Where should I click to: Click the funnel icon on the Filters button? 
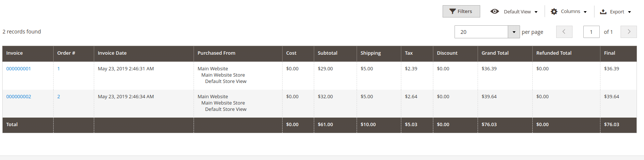pos(453,12)
